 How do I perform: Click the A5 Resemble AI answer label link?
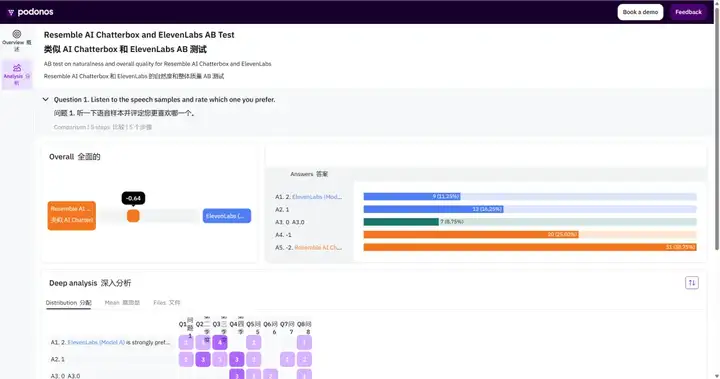(318, 247)
